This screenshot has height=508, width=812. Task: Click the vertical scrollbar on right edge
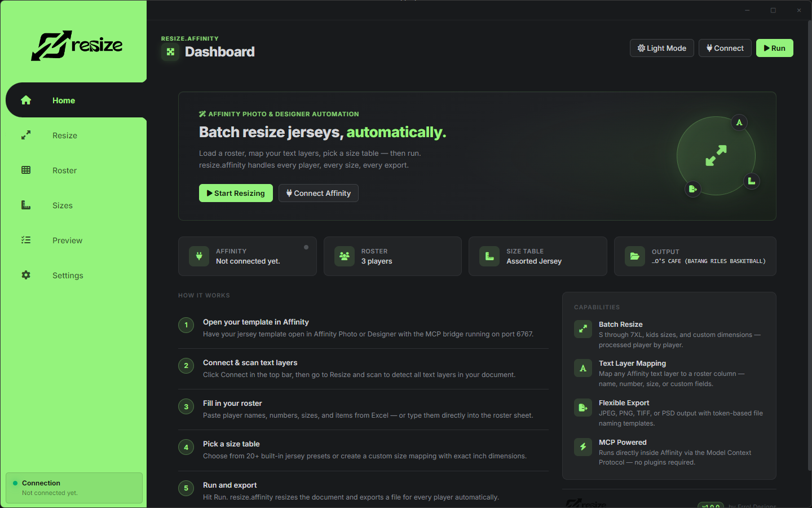pos(810,246)
